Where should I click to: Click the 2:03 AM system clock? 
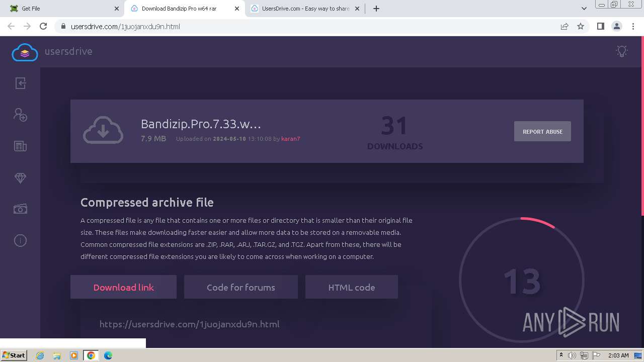618,355
